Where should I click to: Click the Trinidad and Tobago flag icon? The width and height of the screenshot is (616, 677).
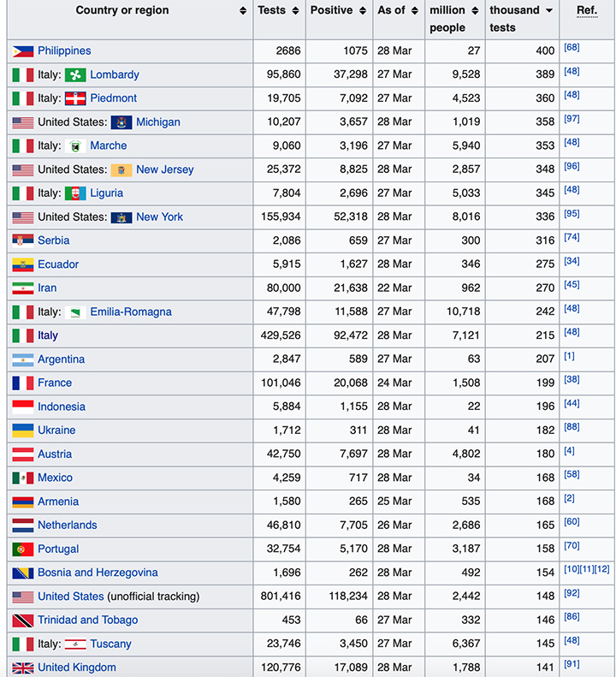pyautogui.click(x=23, y=621)
